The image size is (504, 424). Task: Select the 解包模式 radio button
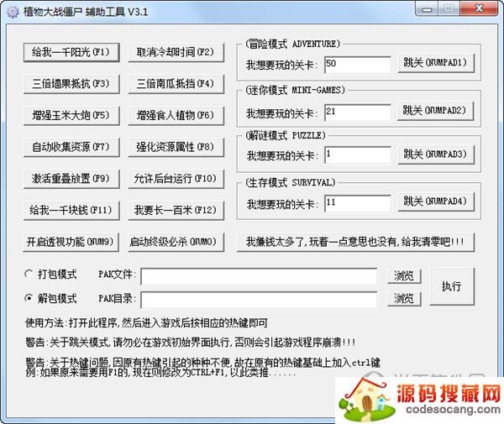click(x=30, y=298)
